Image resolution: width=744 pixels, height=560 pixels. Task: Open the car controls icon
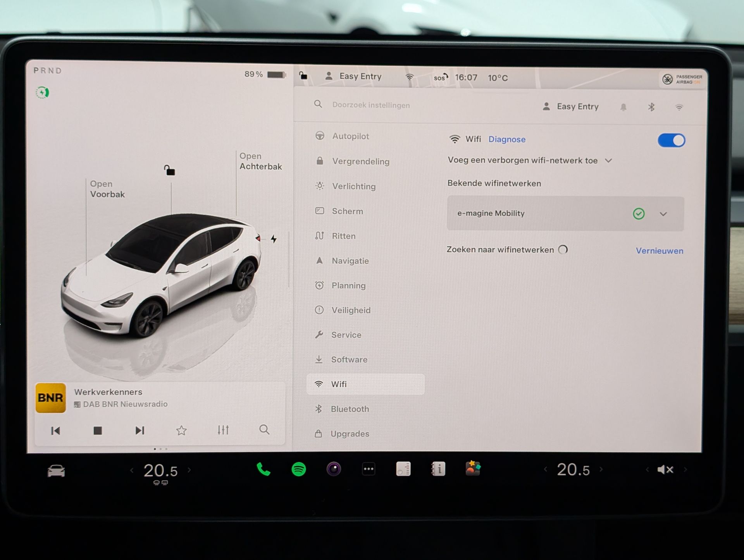[56, 471]
